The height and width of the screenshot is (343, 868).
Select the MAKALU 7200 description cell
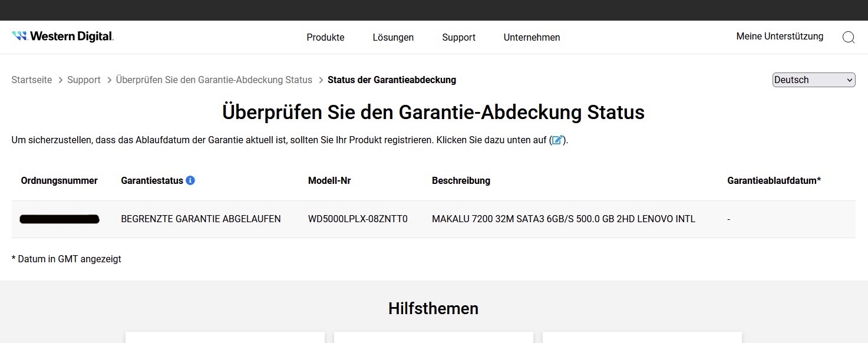tap(563, 219)
